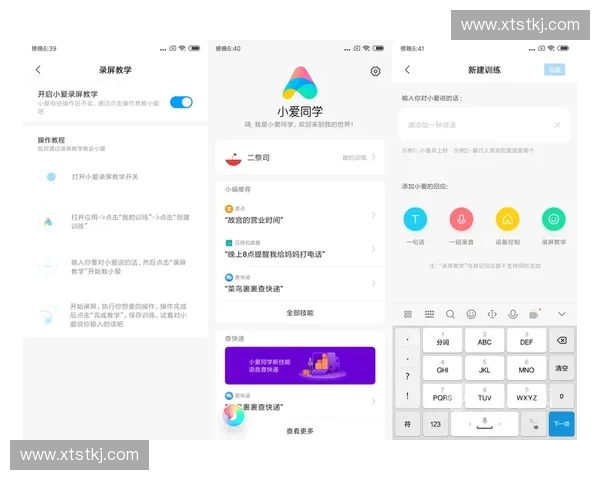The image size is (600, 480).
Task: Select the 设备控制 yellow home icon
Action: point(507,219)
